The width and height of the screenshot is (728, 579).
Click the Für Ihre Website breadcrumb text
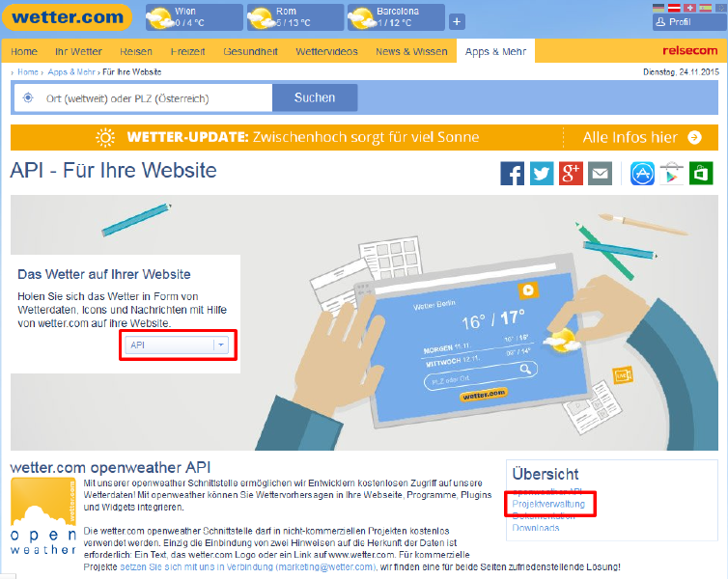tap(132, 72)
